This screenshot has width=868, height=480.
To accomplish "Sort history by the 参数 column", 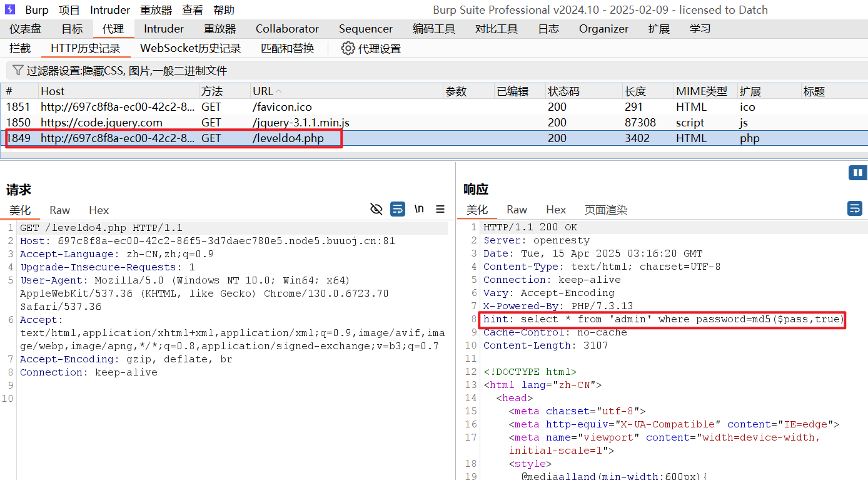I will tap(468, 91).
